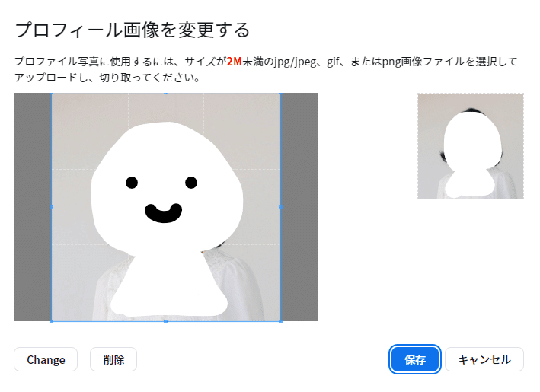The width and height of the screenshot is (540, 392).
Task: Click the bottom-right corner crop handle
Action: 280,321
